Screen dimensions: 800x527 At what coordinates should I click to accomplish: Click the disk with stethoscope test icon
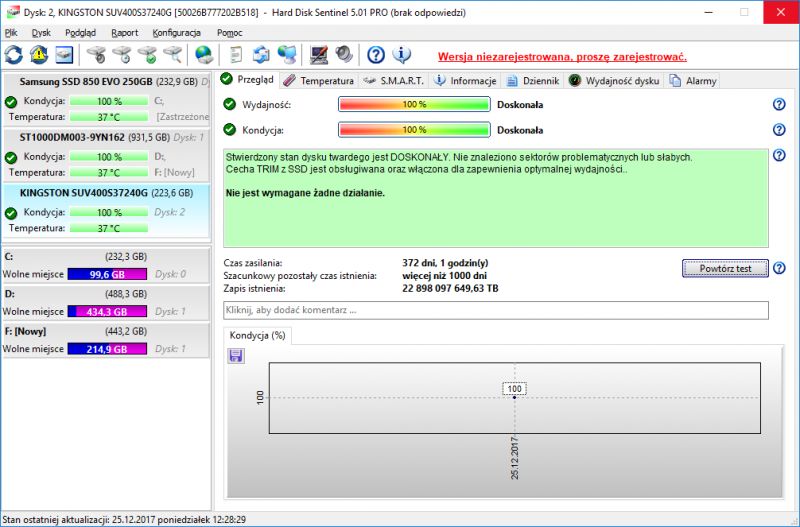point(96,55)
